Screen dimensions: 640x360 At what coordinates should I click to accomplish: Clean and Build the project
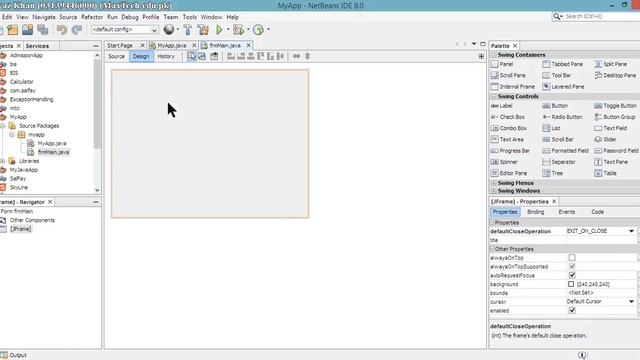pyautogui.click(x=203, y=29)
